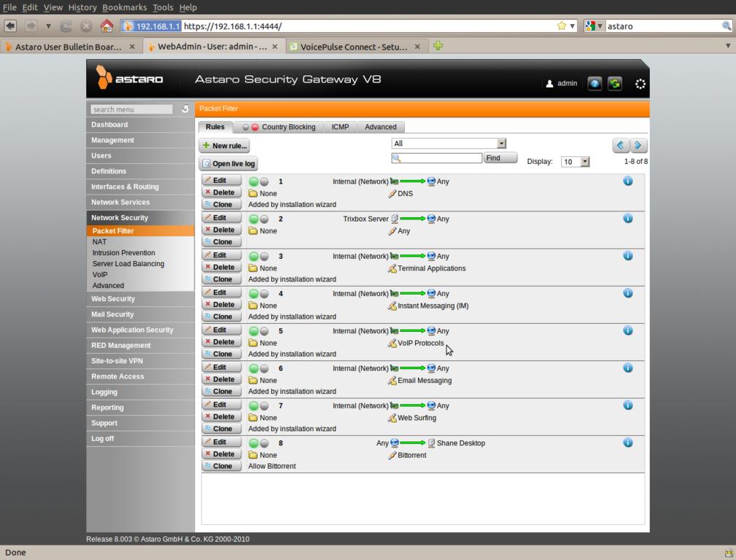Click the rule search input field
The width and height of the screenshot is (736, 560).
[436, 158]
